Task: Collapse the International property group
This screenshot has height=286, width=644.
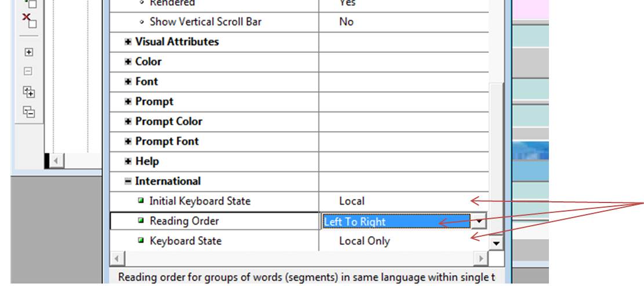Action: (128, 182)
